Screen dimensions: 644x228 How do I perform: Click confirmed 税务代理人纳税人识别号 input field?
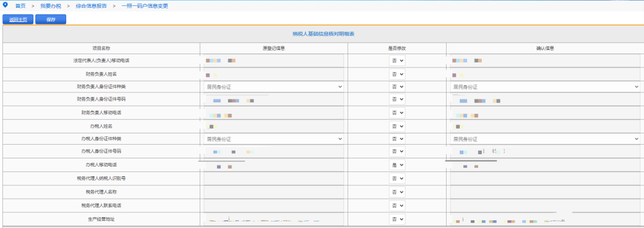click(545, 179)
